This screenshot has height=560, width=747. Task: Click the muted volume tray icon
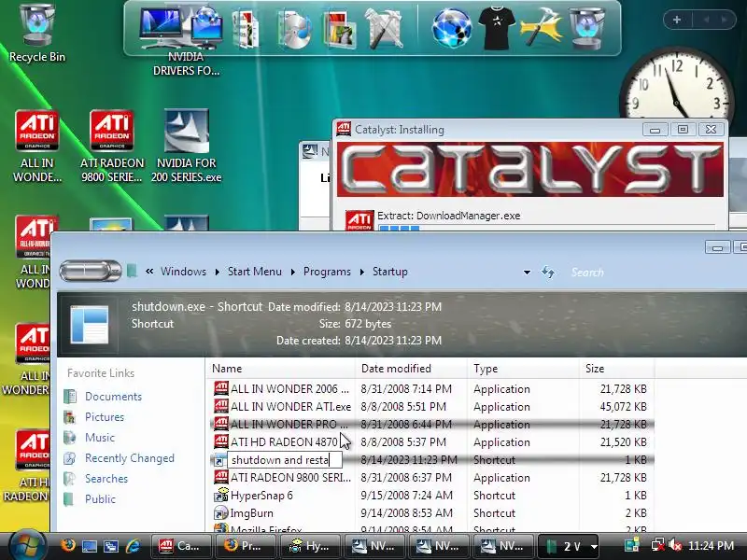click(675, 545)
